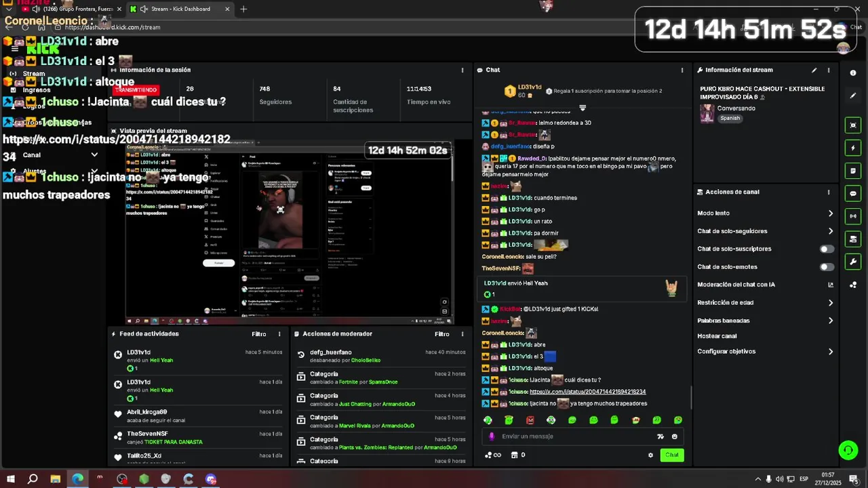868x488 pixels.
Task: Open Acciones de moderador three-dot menu
Action: point(462,334)
